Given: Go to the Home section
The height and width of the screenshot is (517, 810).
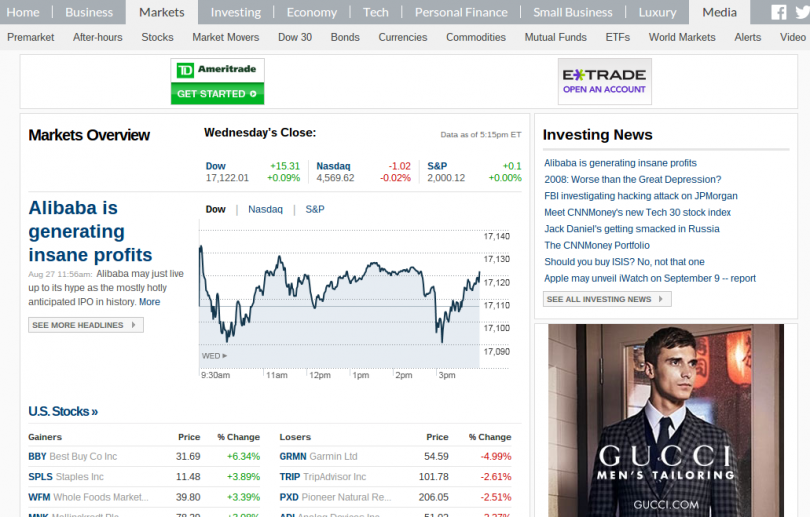Looking at the screenshot, I should click(23, 12).
